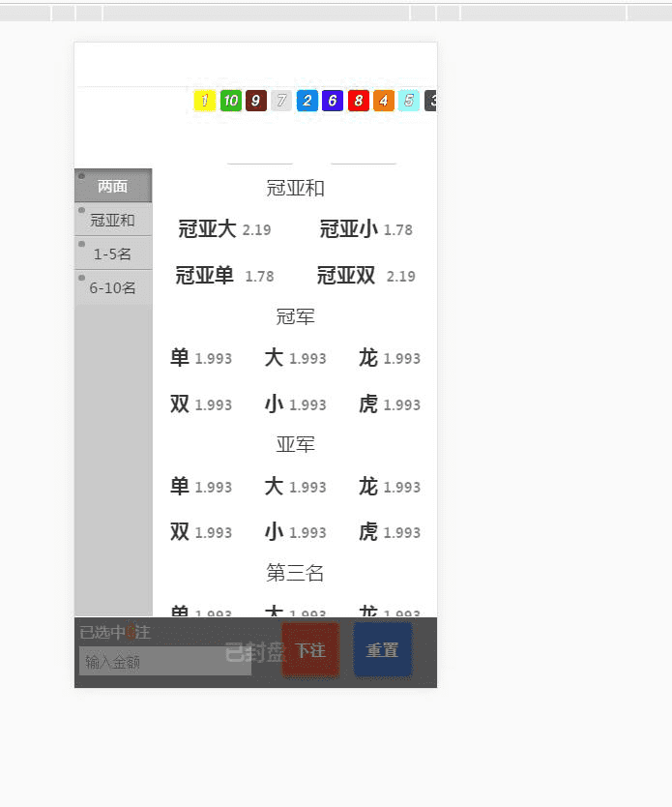
Task: Select 单 under the 亚军 section
Action: [201, 487]
